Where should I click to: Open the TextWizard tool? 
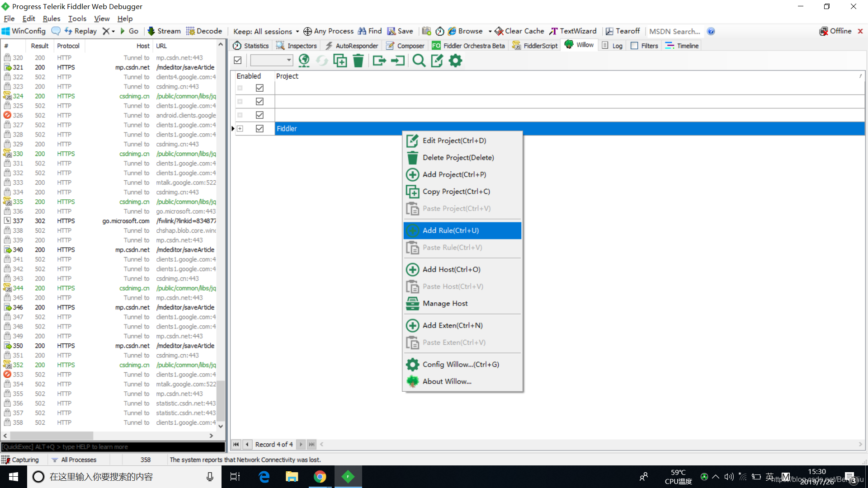[x=573, y=31]
